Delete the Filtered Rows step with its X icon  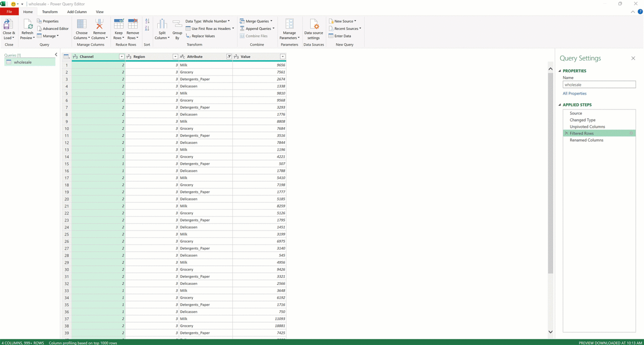click(x=566, y=133)
